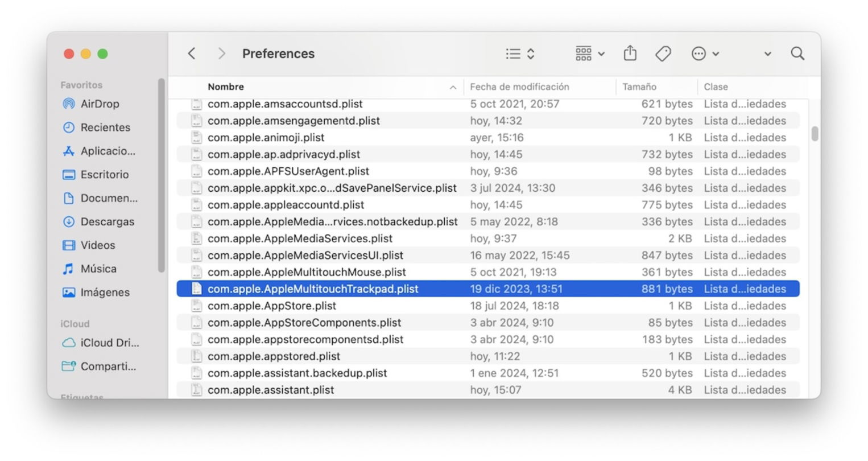Open the Tags toolbar icon
This screenshot has height=461, width=868.
[663, 53]
